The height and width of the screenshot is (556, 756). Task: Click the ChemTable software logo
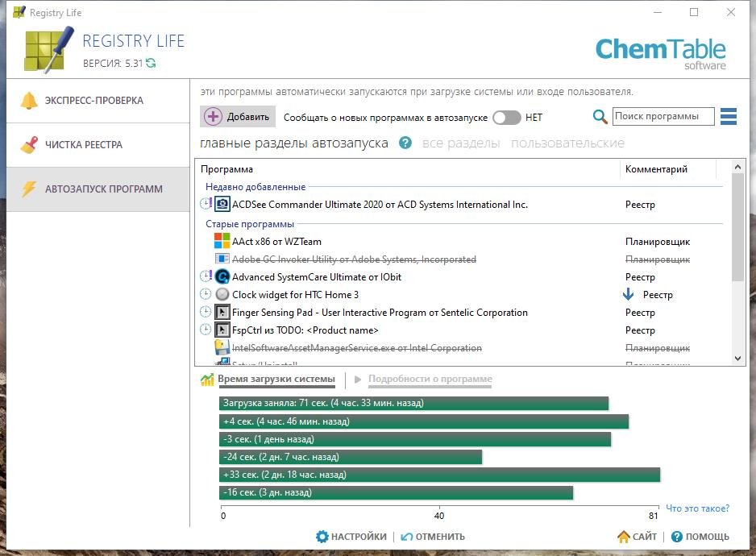pos(661,53)
